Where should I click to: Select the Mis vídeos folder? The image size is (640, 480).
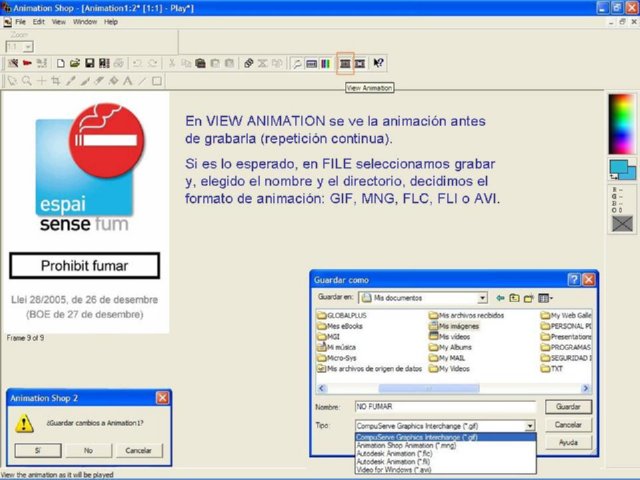(x=449, y=337)
